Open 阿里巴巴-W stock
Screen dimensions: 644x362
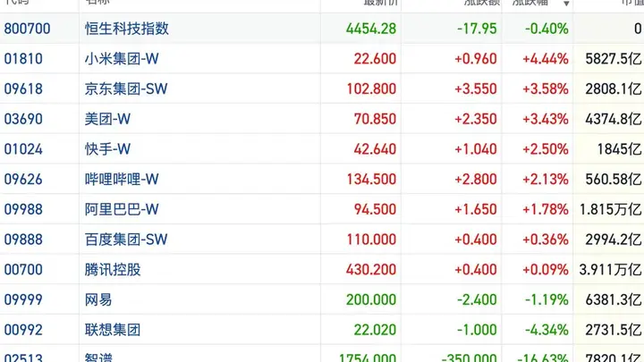[x=122, y=209]
